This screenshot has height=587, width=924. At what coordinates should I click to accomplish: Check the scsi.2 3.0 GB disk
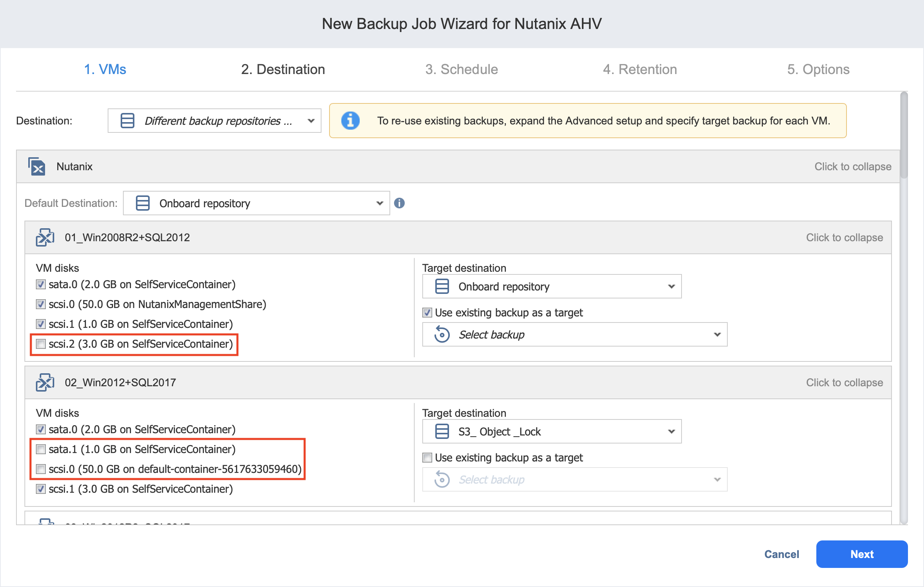click(x=41, y=344)
